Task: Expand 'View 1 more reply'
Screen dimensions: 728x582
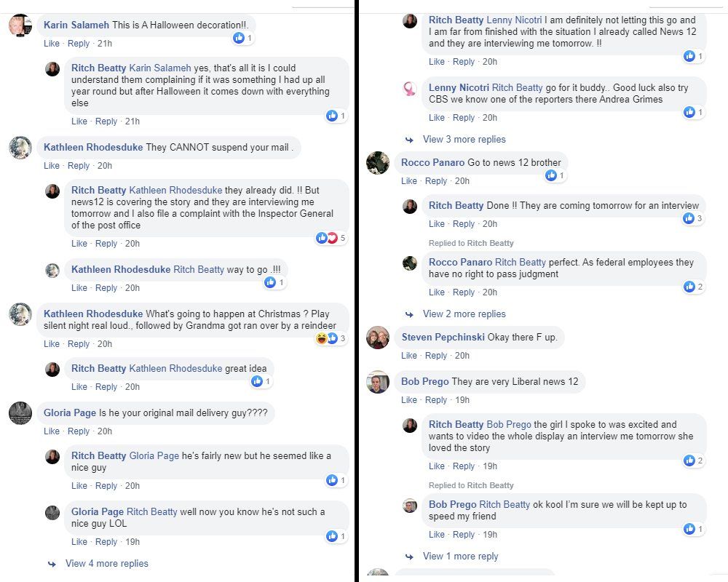Action: (460, 556)
